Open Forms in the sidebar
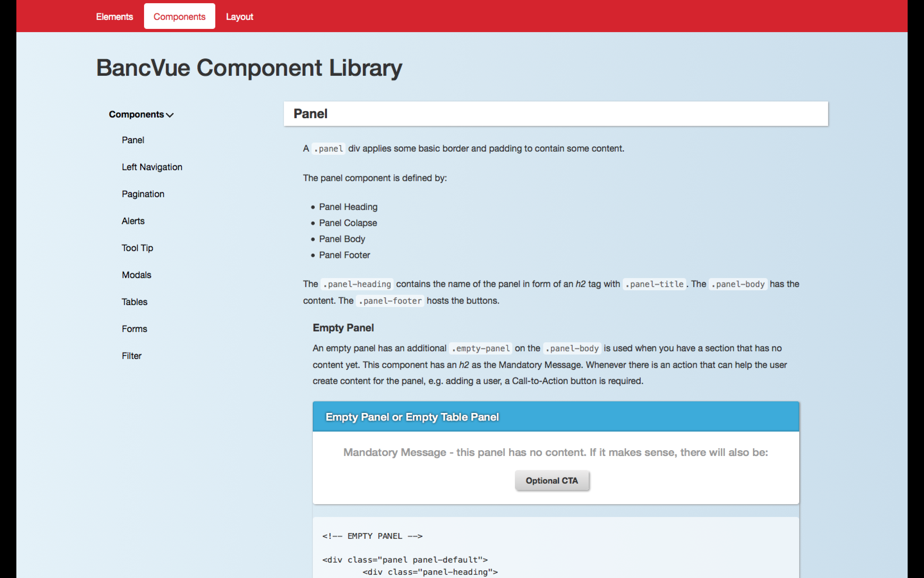Image resolution: width=924 pixels, height=578 pixels. tap(134, 329)
